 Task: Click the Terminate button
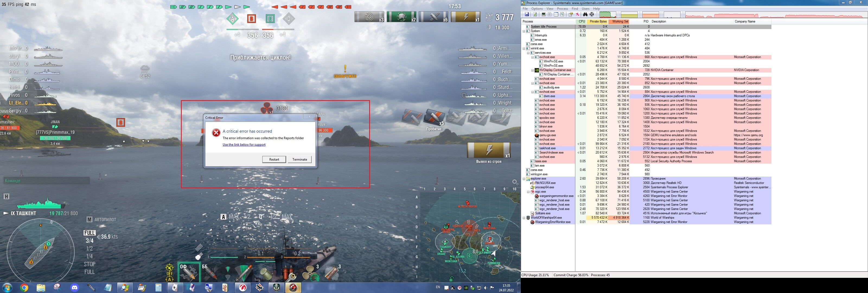[x=299, y=160]
